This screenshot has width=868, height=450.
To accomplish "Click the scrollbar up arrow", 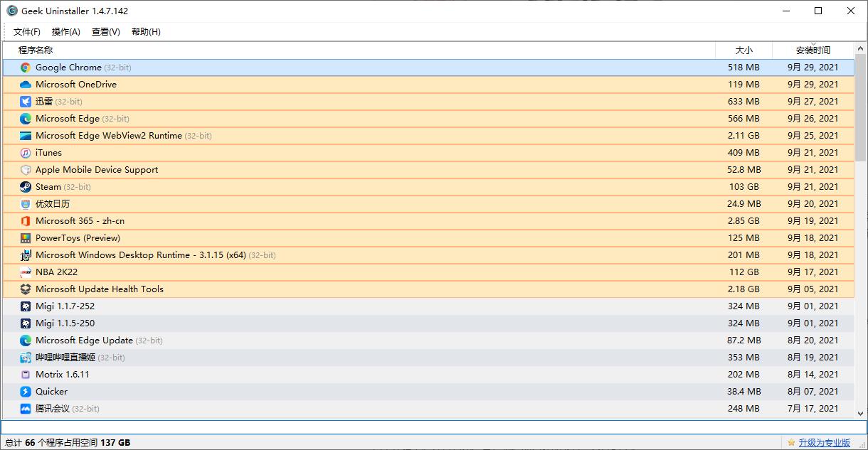I will pos(860,49).
